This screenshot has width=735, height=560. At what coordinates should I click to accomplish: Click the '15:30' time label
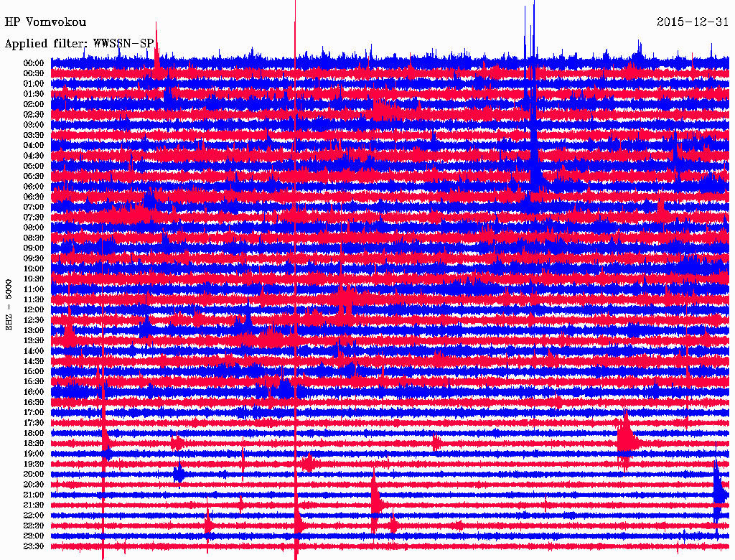point(33,382)
